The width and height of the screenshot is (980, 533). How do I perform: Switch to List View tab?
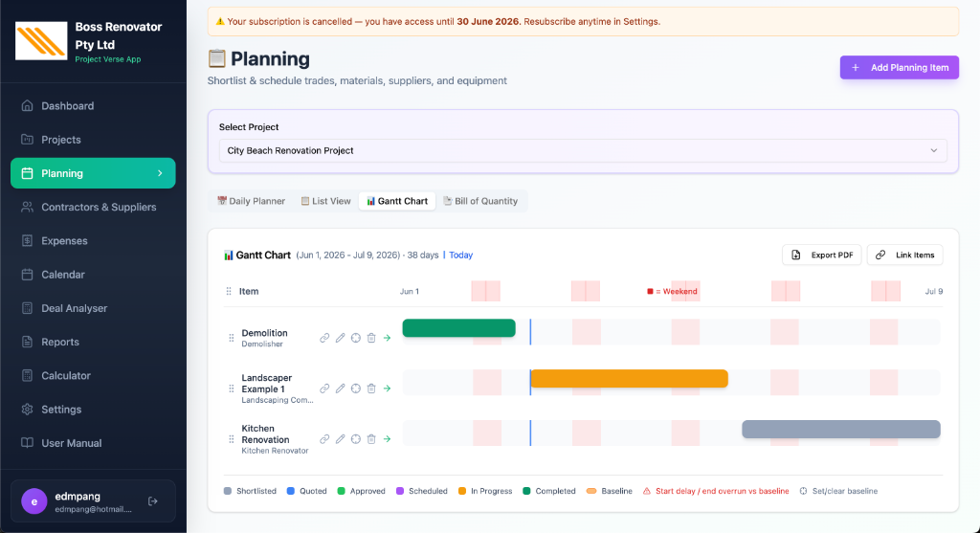tap(325, 201)
